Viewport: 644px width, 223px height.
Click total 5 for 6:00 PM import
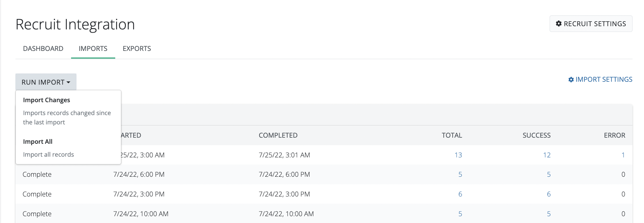460,175
